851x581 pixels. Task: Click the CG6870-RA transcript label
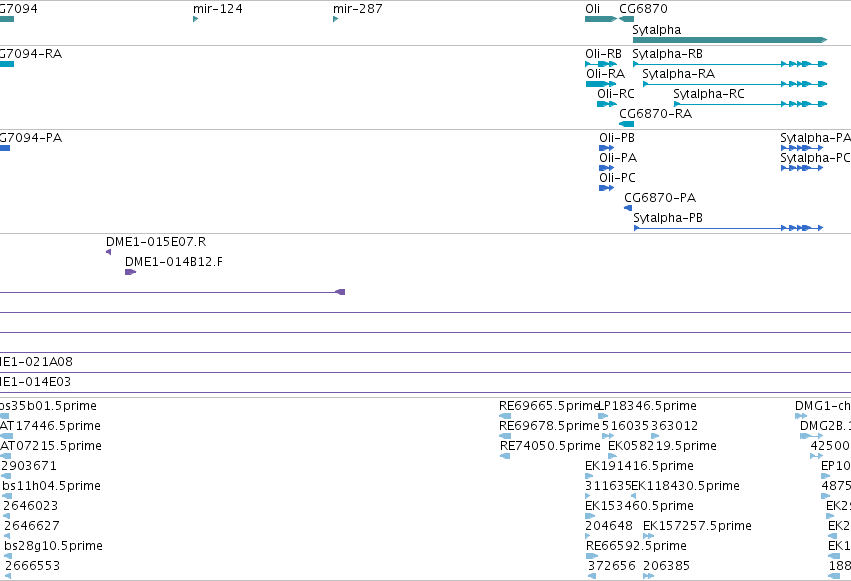pyautogui.click(x=656, y=114)
